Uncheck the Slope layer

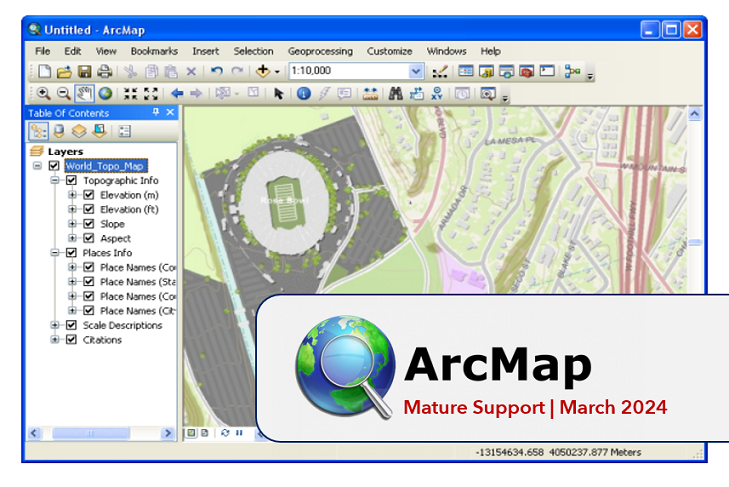pos(89,224)
